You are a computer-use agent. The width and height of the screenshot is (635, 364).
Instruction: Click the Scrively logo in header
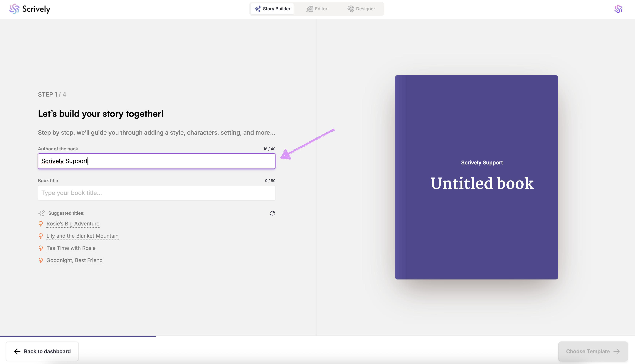click(x=30, y=9)
